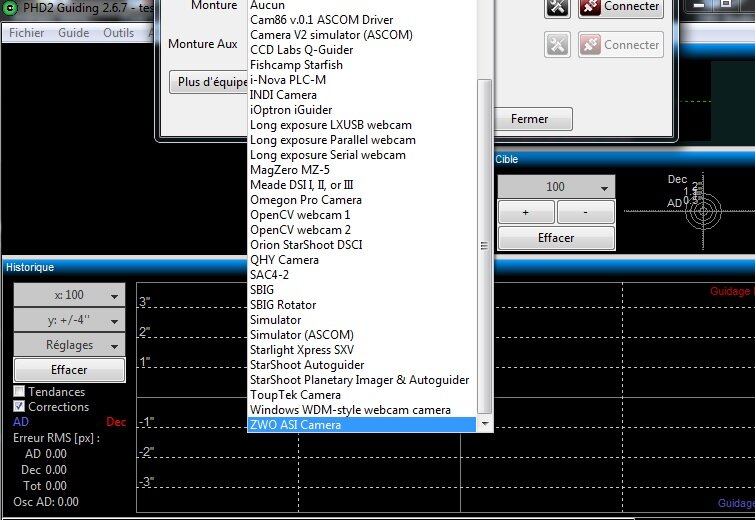This screenshot has height=520, width=755.
Task: Select StarShoot Planetary Imager & Autoguider
Action: pos(362,379)
